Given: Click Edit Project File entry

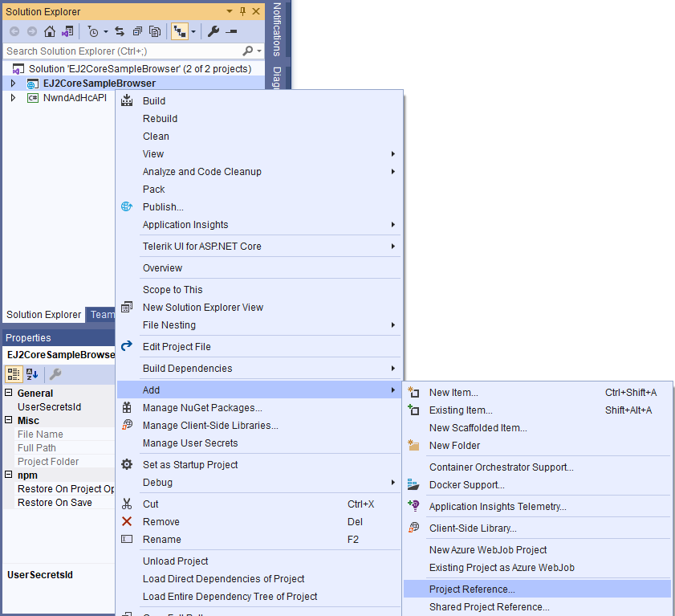Looking at the screenshot, I should pos(260,347).
